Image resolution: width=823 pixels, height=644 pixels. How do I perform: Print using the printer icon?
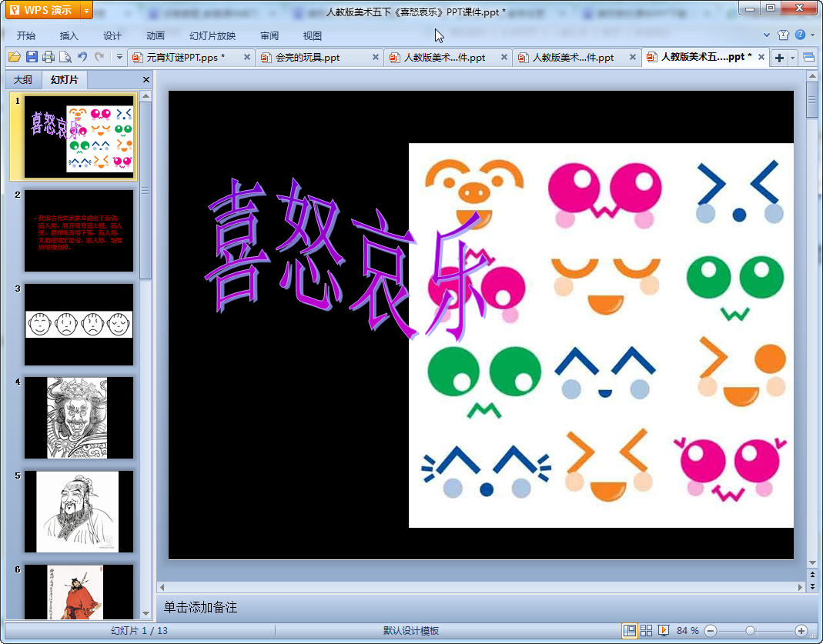pyautogui.click(x=49, y=57)
